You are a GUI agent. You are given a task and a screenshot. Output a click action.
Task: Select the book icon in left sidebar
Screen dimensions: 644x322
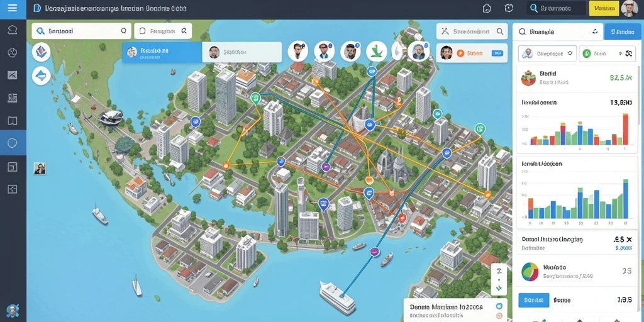click(x=13, y=120)
